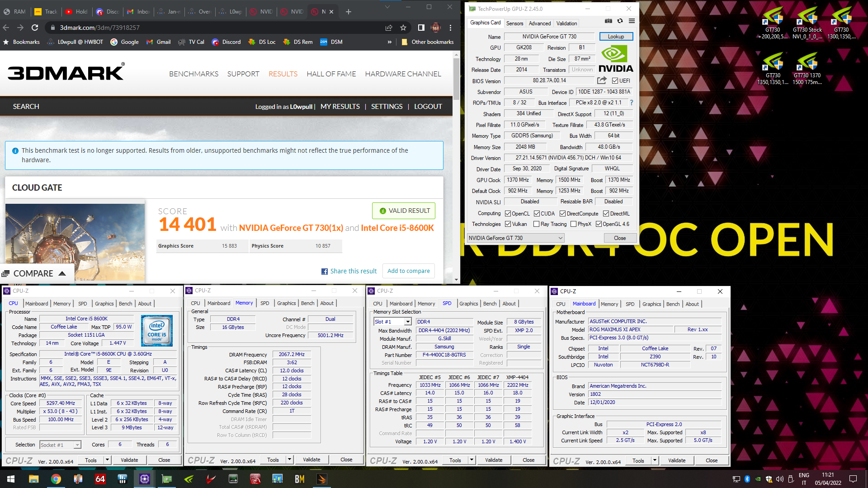868x488 pixels.
Task: Toggle the DirectCompute checkbox
Action: 562,214
